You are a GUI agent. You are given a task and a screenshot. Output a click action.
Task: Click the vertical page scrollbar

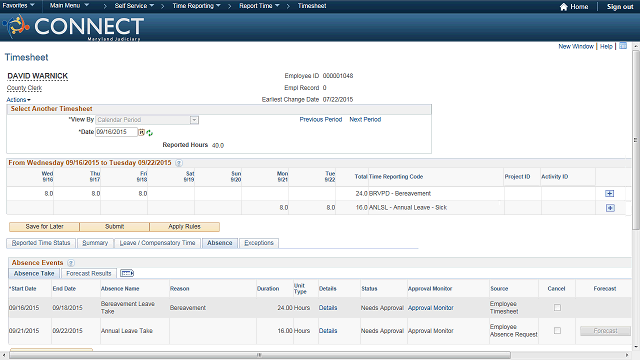tap(636, 139)
